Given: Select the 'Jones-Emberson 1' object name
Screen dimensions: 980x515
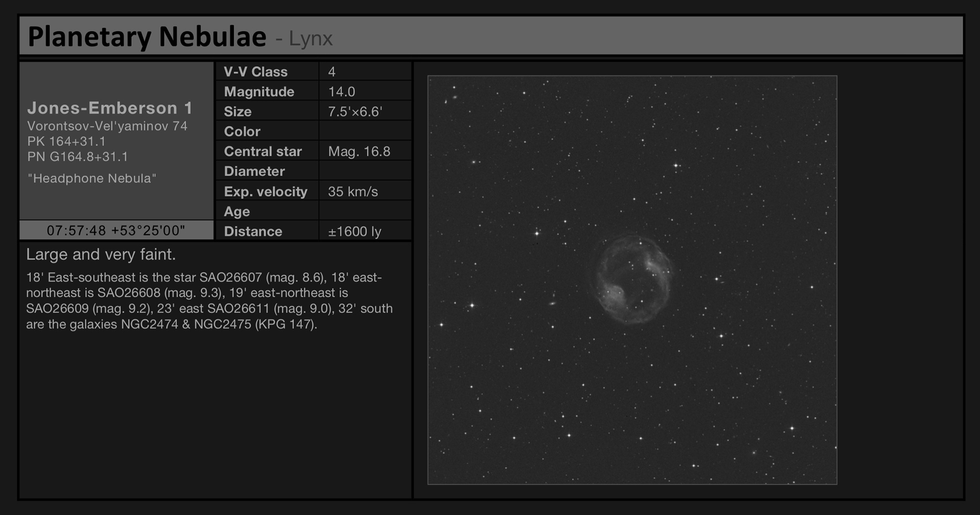Looking at the screenshot, I should pyautogui.click(x=110, y=108).
